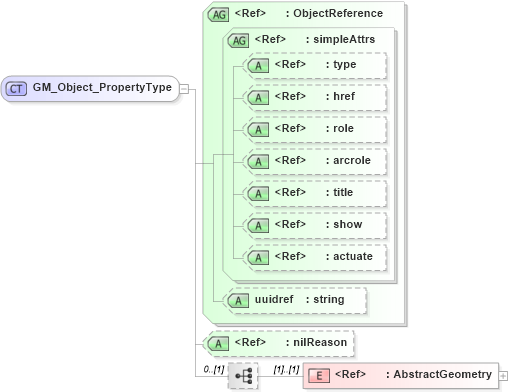The width and height of the screenshot is (508, 392).
Task: Select the 'show' attribute name
Action: pyautogui.click(x=348, y=224)
